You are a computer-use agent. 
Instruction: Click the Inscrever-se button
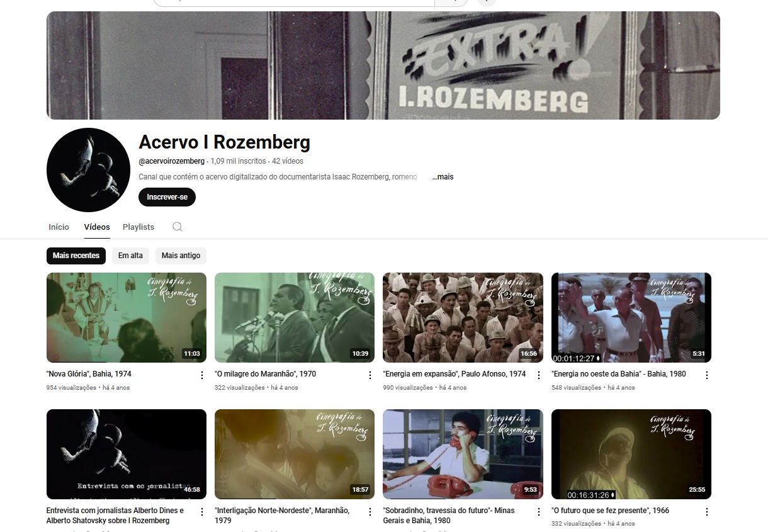[167, 197]
